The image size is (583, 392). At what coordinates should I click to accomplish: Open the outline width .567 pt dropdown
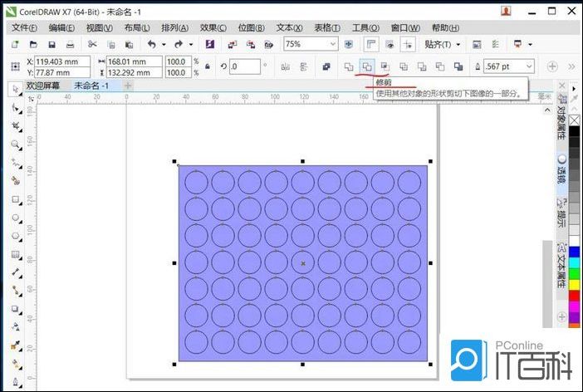[528, 66]
